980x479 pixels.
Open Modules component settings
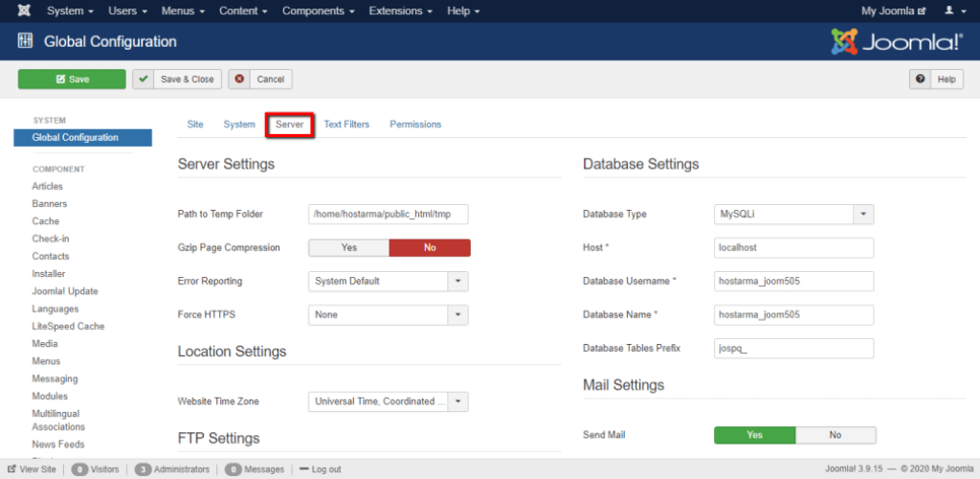coord(50,397)
